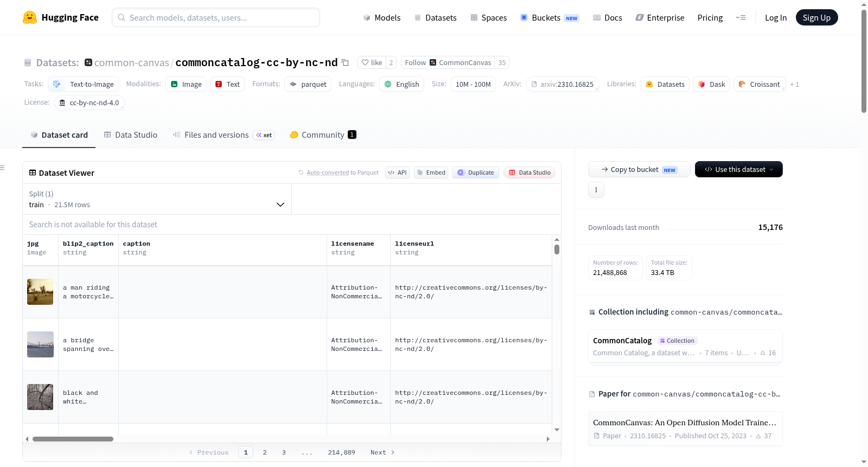Screen dimensions: 868x467
Task: Select the parquet format tag
Action: tap(308, 84)
